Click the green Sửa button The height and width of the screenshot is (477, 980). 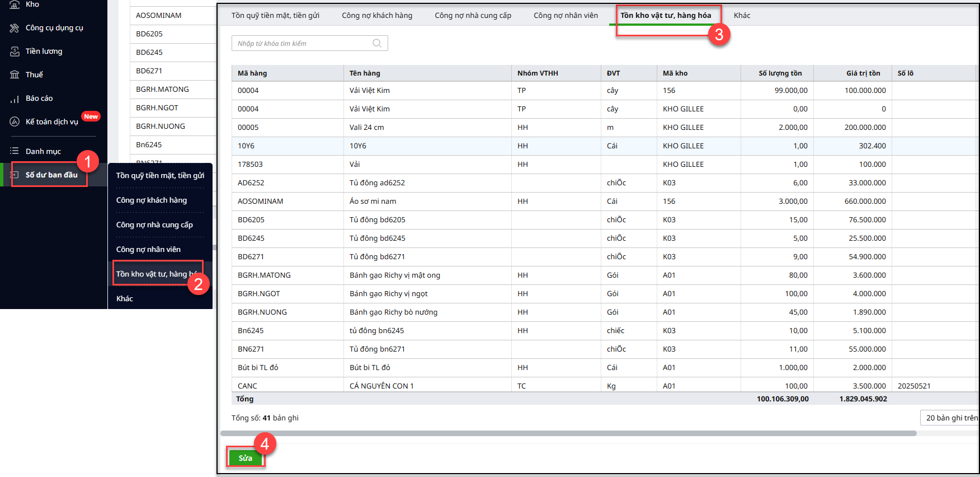(245, 458)
